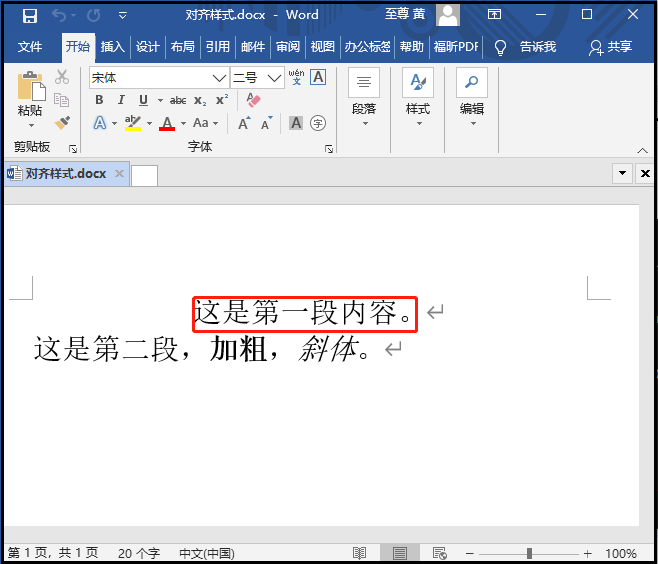Open the 宋体 font name dropdown

tap(219, 78)
